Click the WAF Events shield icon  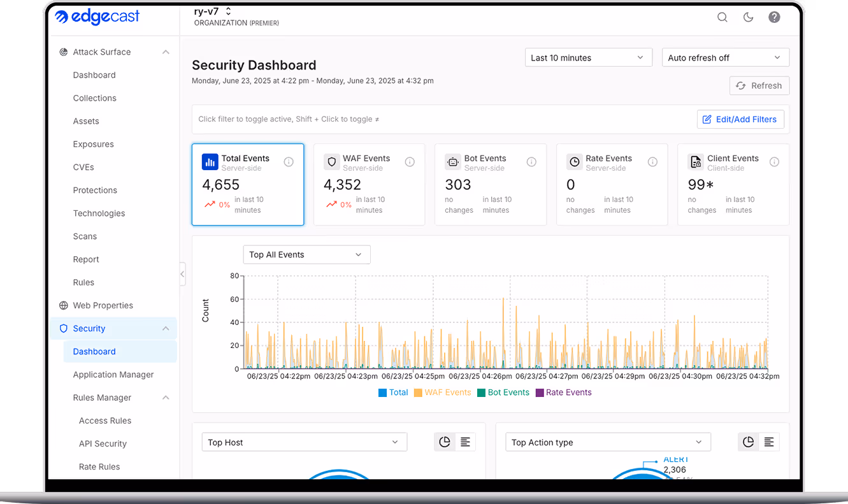[331, 162]
